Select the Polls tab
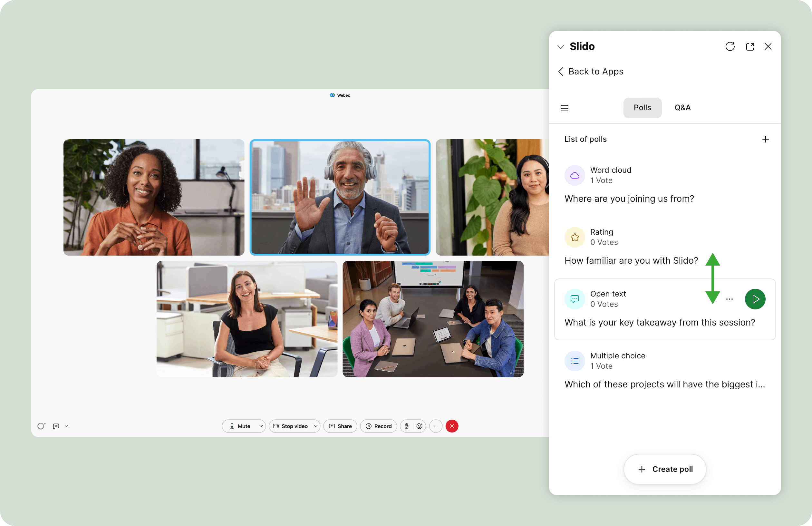This screenshot has width=812, height=526. pos(643,108)
